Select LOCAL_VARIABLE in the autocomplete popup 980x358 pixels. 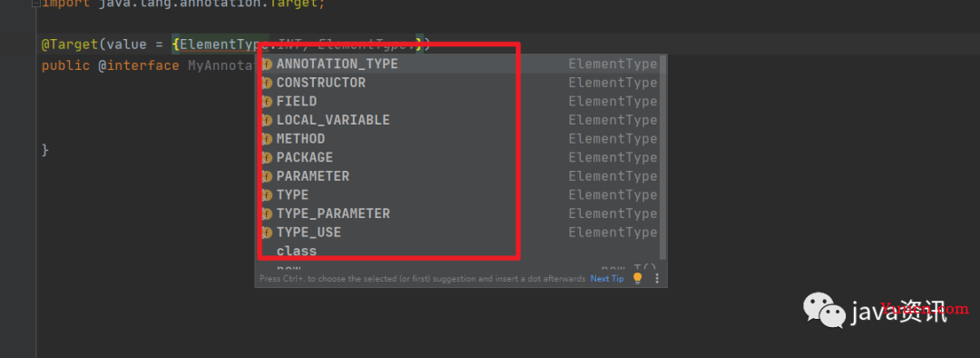pyautogui.click(x=458, y=120)
